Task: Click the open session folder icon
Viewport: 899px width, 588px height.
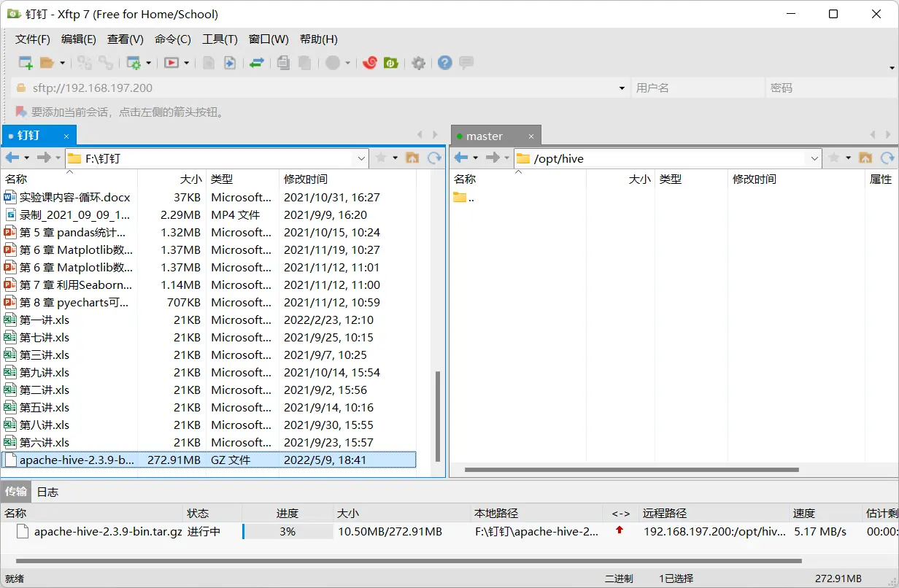Action: click(x=47, y=63)
